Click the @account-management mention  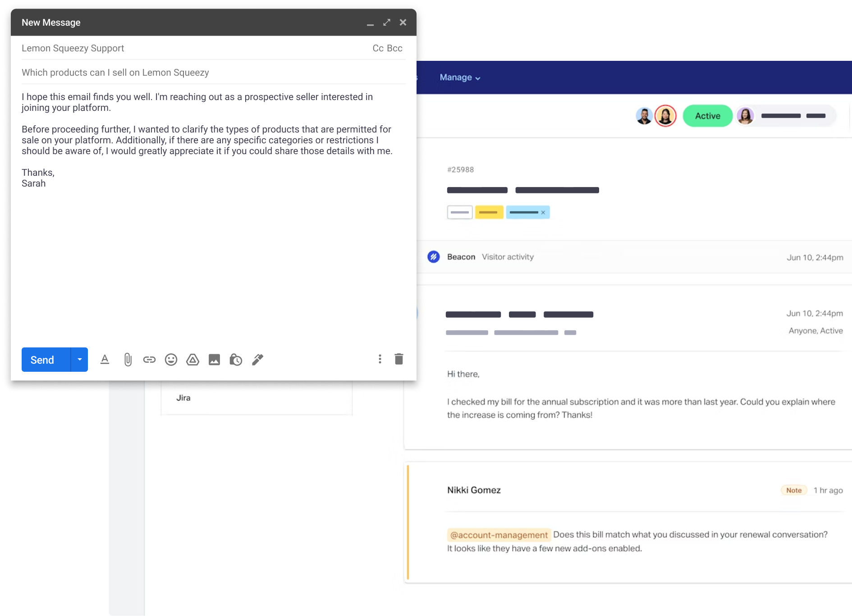point(499,535)
